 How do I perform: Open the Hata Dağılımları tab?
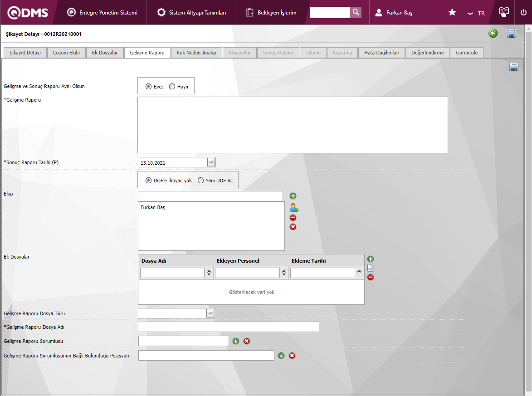pyautogui.click(x=381, y=53)
